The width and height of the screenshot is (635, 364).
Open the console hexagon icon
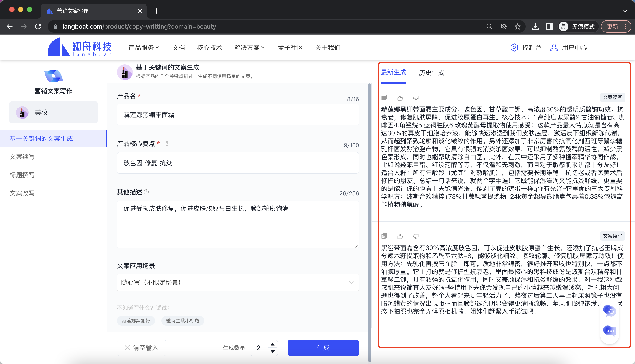[x=514, y=48]
